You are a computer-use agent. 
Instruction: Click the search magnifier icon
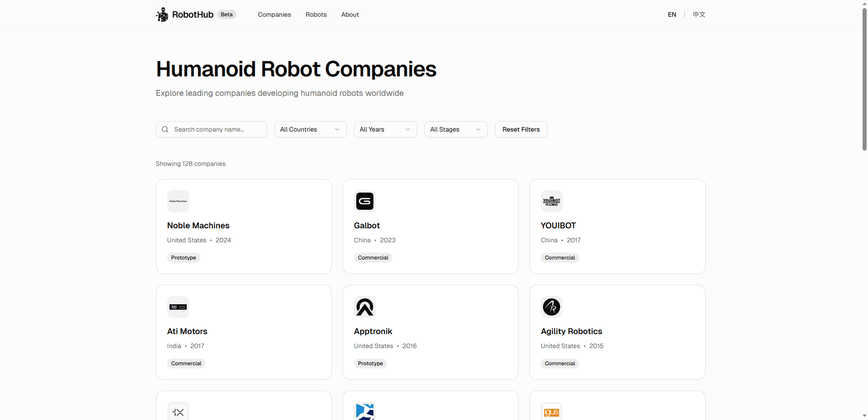click(165, 129)
